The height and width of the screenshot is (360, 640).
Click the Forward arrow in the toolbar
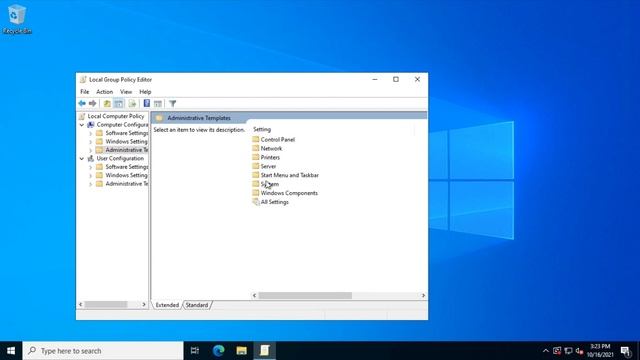[x=93, y=104]
